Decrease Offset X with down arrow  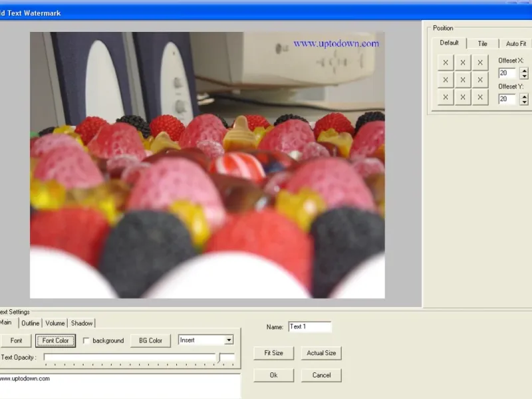pos(525,76)
